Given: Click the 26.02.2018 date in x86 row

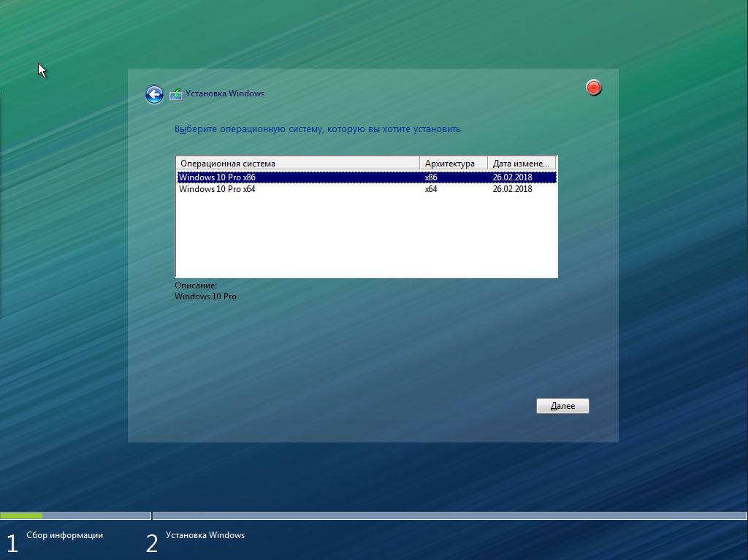Looking at the screenshot, I should click(512, 177).
